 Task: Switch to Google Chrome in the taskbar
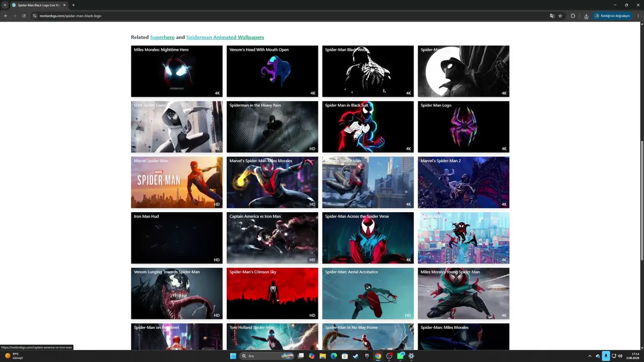pos(378,356)
